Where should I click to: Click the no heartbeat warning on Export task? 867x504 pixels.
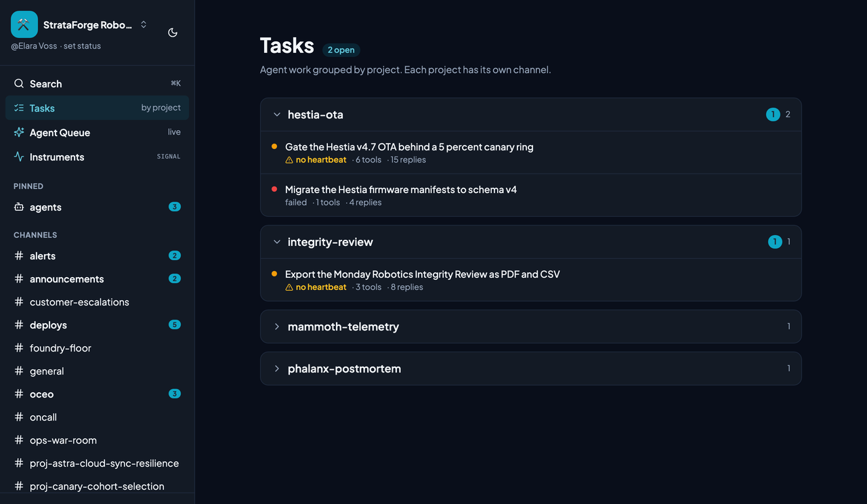[x=316, y=287]
